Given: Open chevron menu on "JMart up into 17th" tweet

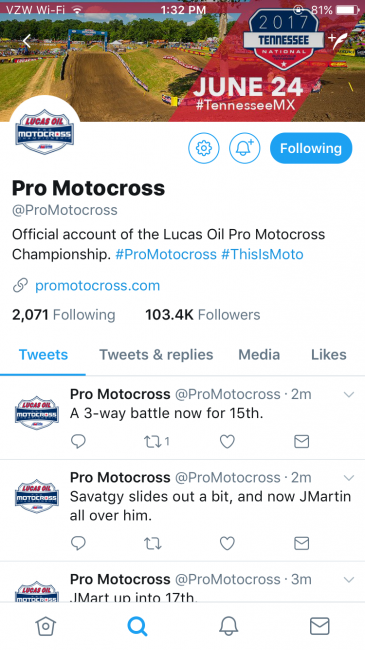Looking at the screenshot, I should click(349, 580).
